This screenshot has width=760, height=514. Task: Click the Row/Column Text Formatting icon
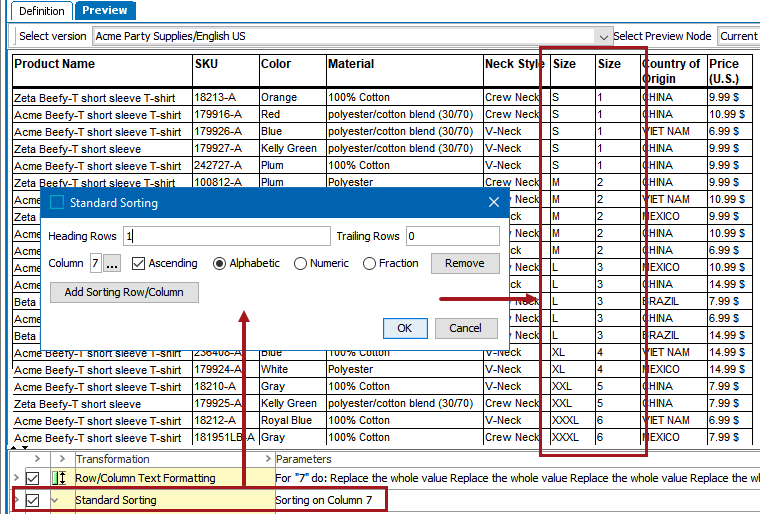tap(58, 478)
